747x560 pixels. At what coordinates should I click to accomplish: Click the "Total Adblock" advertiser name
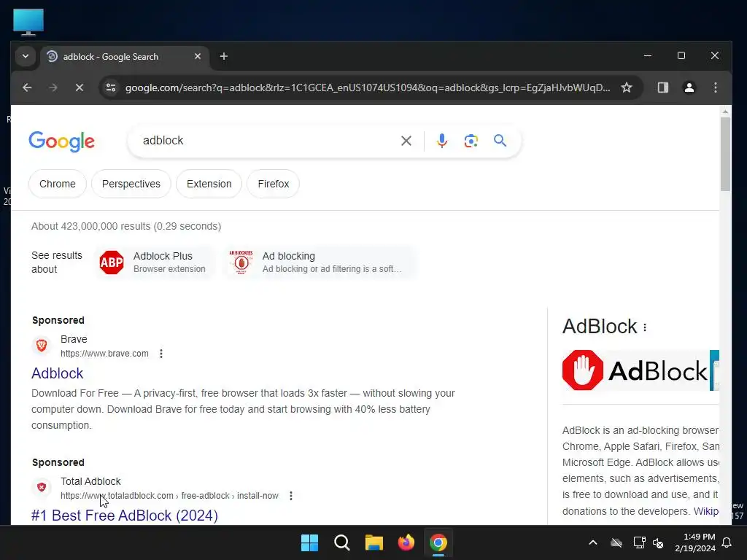point(90,481)
